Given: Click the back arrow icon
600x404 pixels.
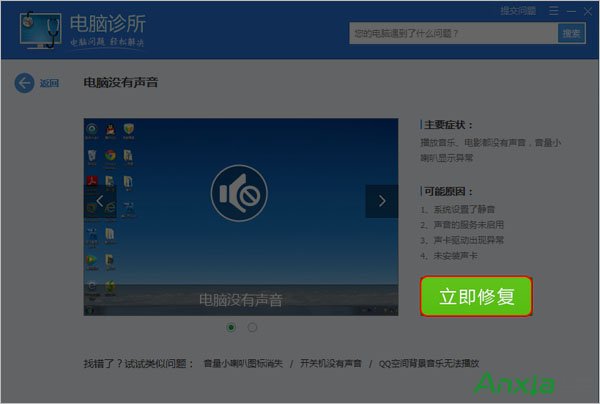Looking at the screenshot, I should (x=24, y=83).
